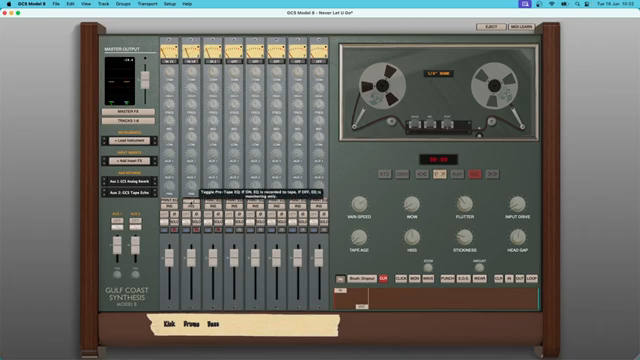The height and width of the screenshot is (360, 640).
Task: Toggle the S.O.S. button
Action: point(463,279)
